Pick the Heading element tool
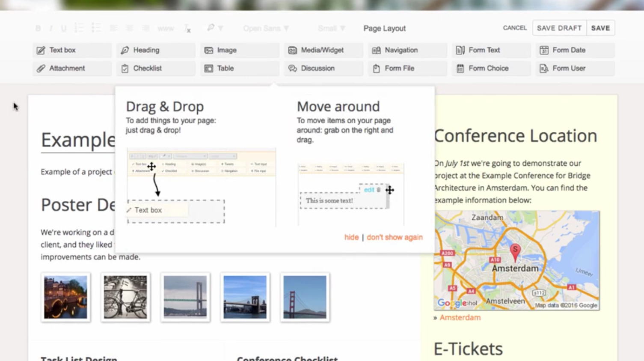 [x=156, y=50]
